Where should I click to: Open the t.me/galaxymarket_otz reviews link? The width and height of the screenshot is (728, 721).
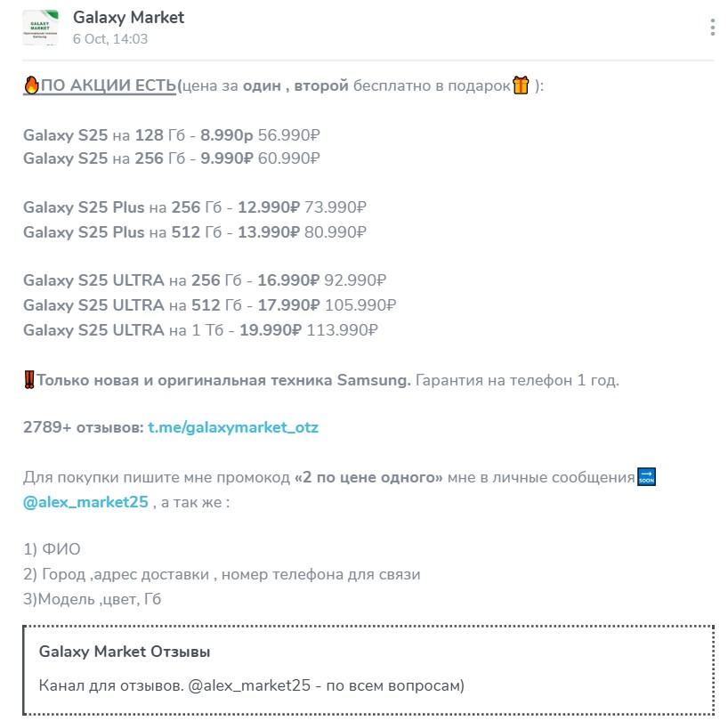coord(232,427)
